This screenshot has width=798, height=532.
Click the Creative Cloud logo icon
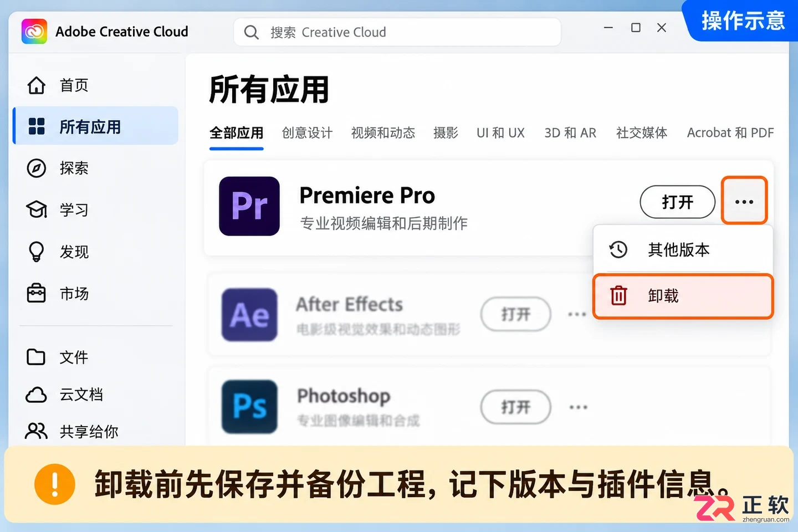click(x=34, y=32)
